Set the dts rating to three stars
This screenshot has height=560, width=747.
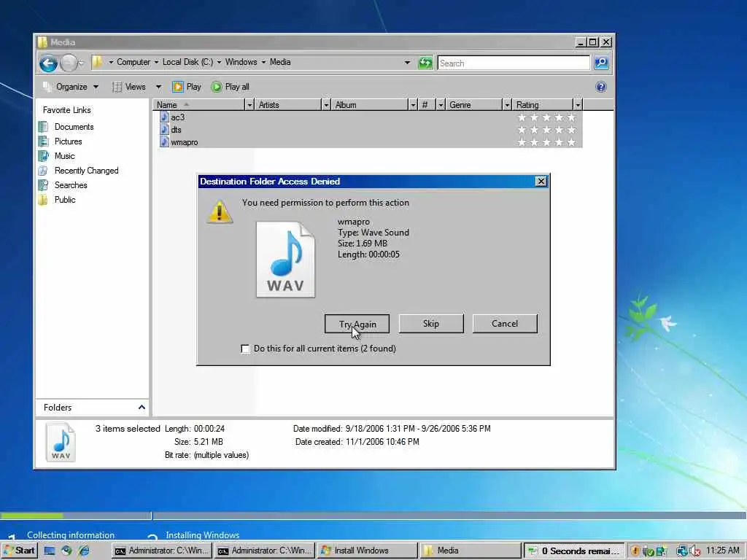coord(546,130)
